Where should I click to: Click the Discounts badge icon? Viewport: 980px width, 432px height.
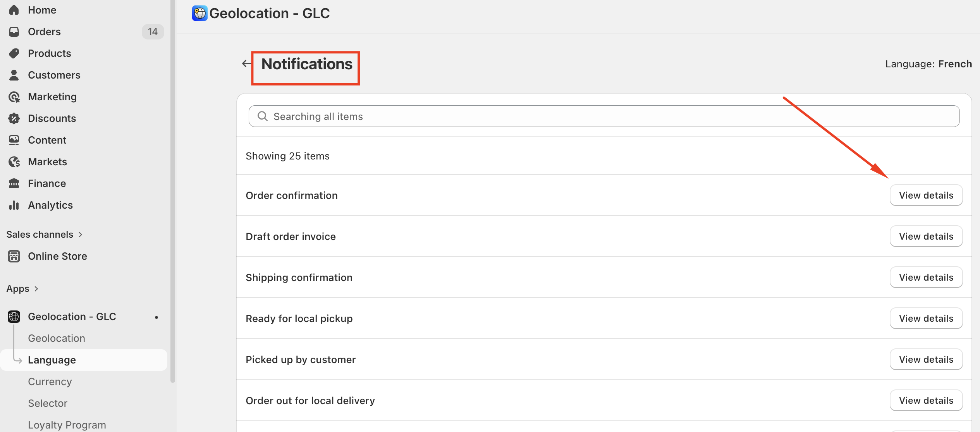[14, 118]
